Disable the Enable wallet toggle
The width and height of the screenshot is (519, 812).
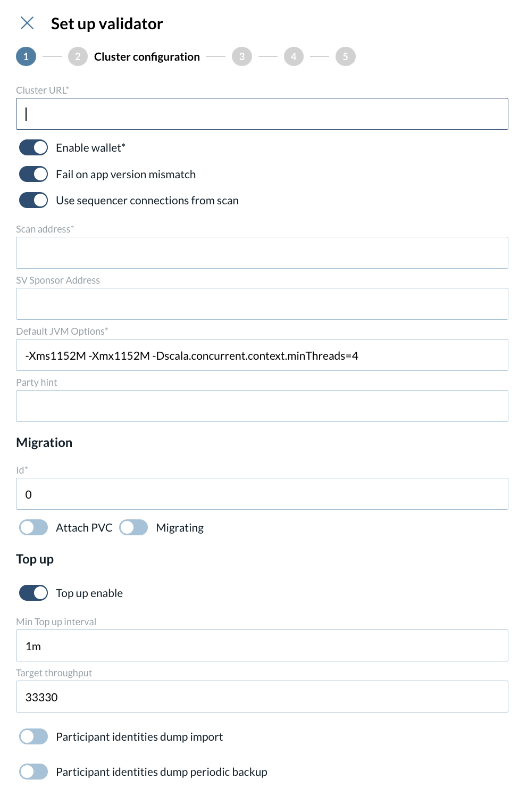point(33,147)
